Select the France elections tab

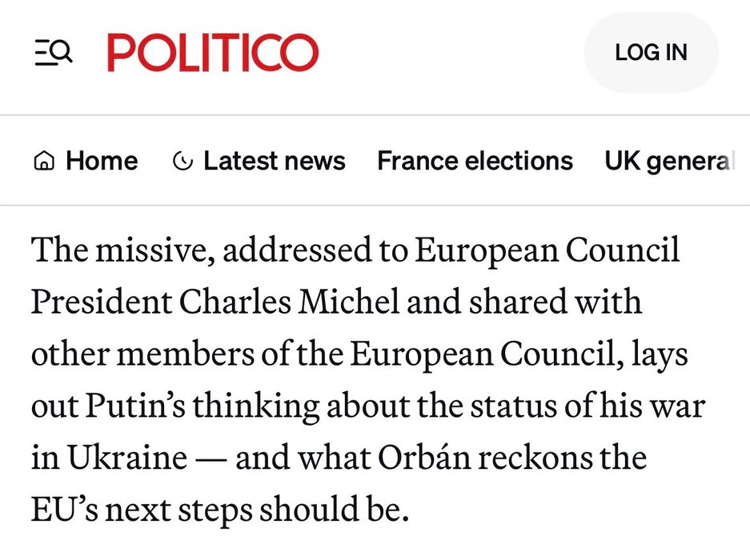[x=475, y=161]
